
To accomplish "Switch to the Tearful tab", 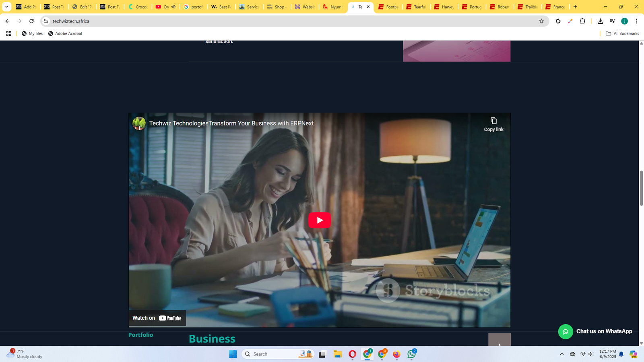I will [x=417, y=7].
